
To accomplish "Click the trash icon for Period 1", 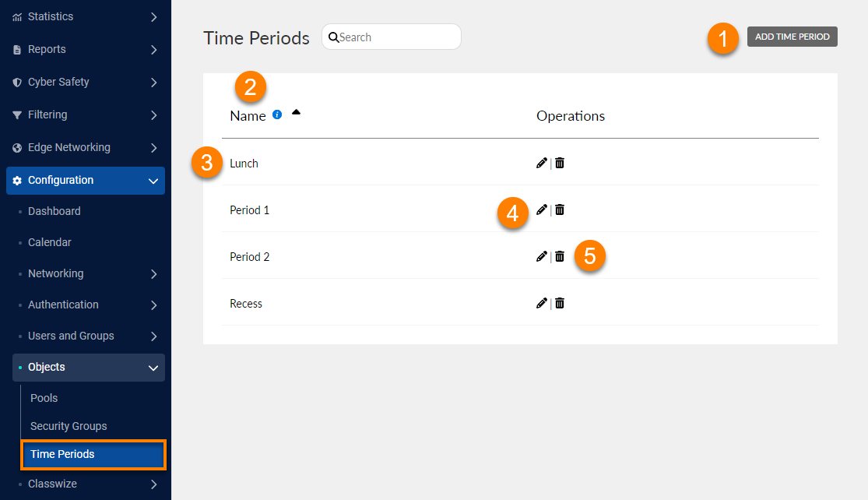I will pyautogui.click(x=560, y=210).
